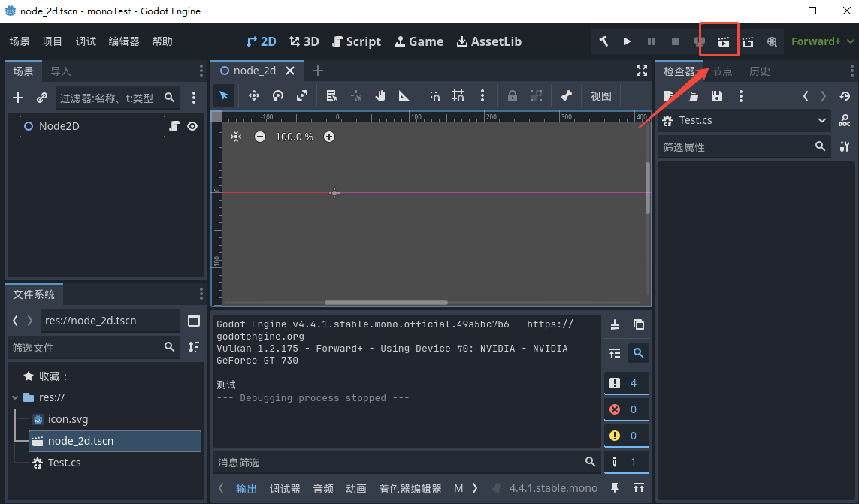Save the resource in the inspector

point(716,96)
